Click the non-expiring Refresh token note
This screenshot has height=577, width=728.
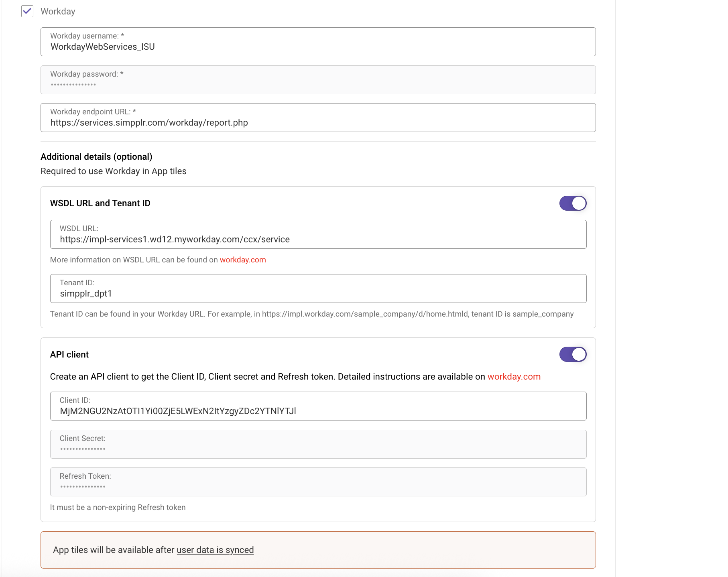pyautogui.click(x=118, y=507)
